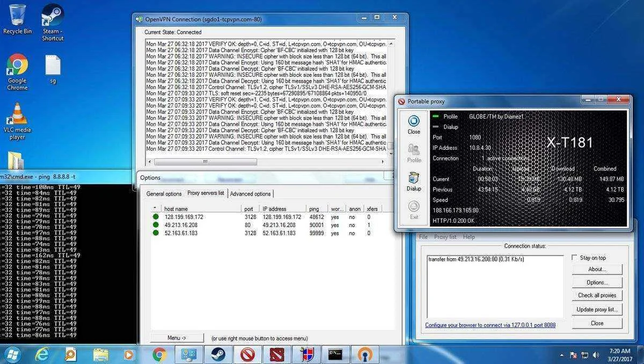644x364 pixels.
Task: Open the Windows Start menu
Action: (12, 354)
